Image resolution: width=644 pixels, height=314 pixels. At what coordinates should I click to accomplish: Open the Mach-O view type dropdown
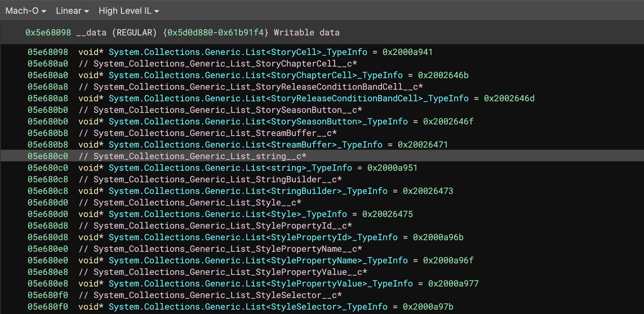click(x=26, y=11)
